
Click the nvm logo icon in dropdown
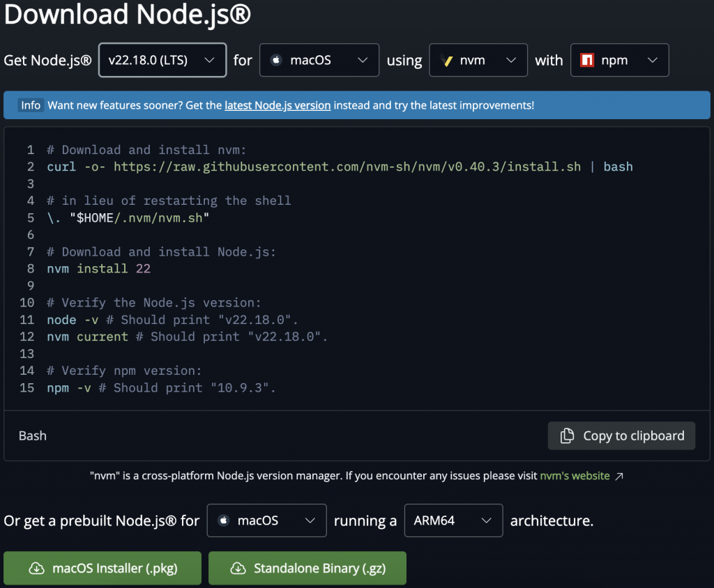pyautogui.click(x=446, y=60)
